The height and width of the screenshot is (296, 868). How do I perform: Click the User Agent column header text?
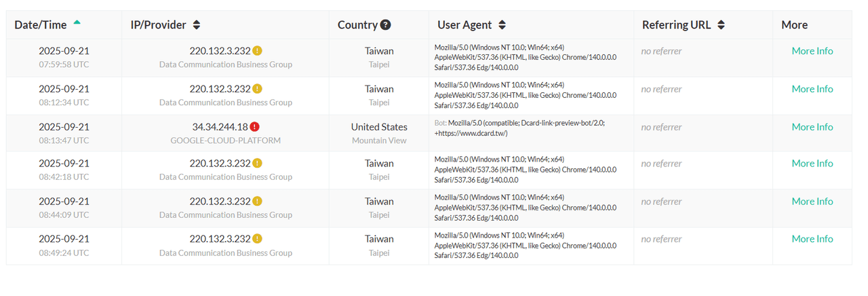coord(465,25)
